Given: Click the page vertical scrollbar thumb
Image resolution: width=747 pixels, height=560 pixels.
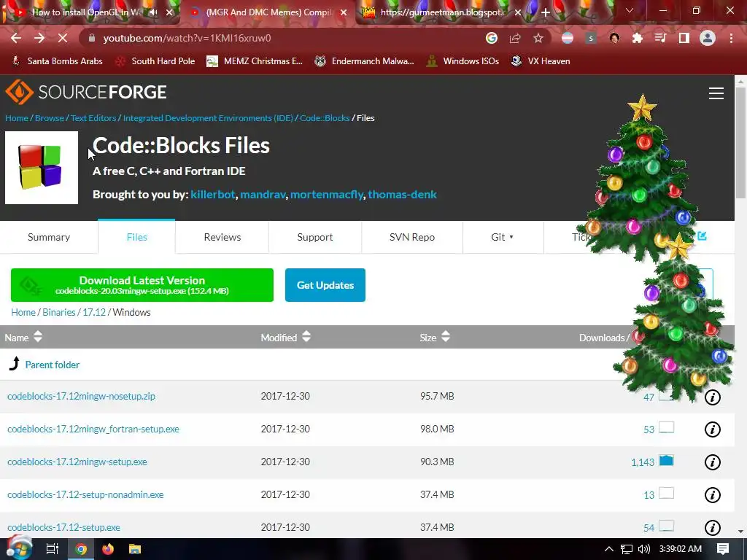Looking at the screenshot, I should 741,143.
